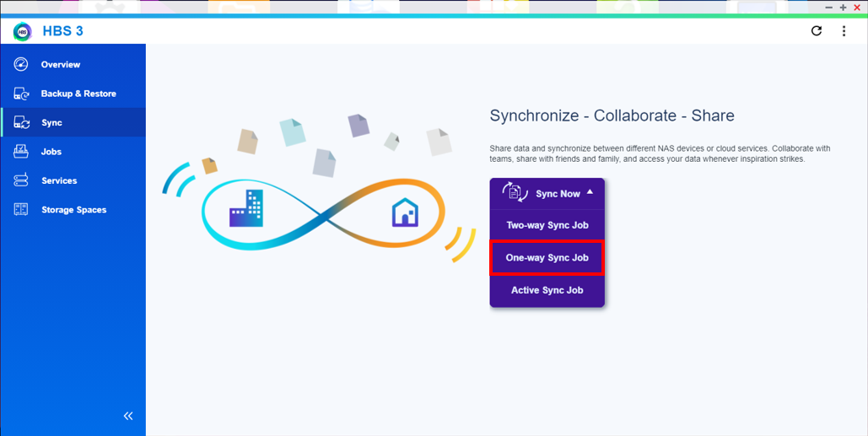Go to Backup & Restore label
Screen dimensions: 868x436
(78, 94)
